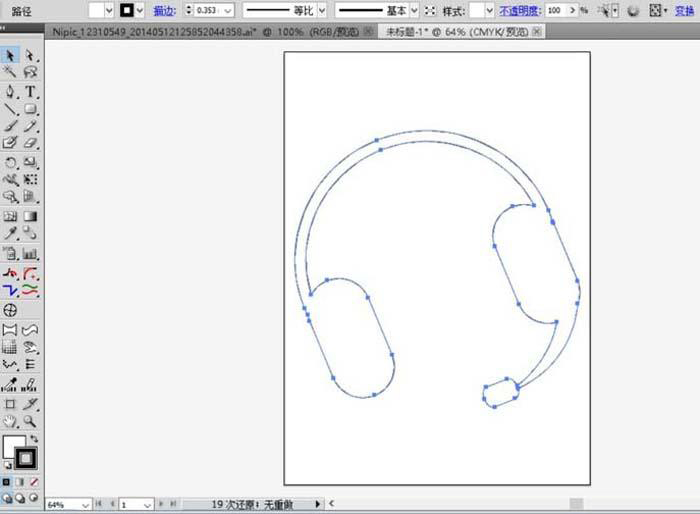This screenshot has height=514, width=700.
Task: Open the zoom level 64% dropdown
Action: [85, 505]
